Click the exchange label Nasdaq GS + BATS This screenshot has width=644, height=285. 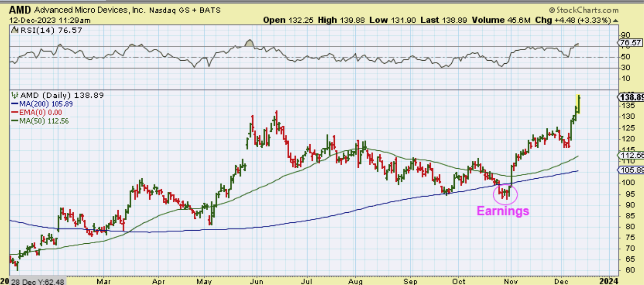coord(185,10)
